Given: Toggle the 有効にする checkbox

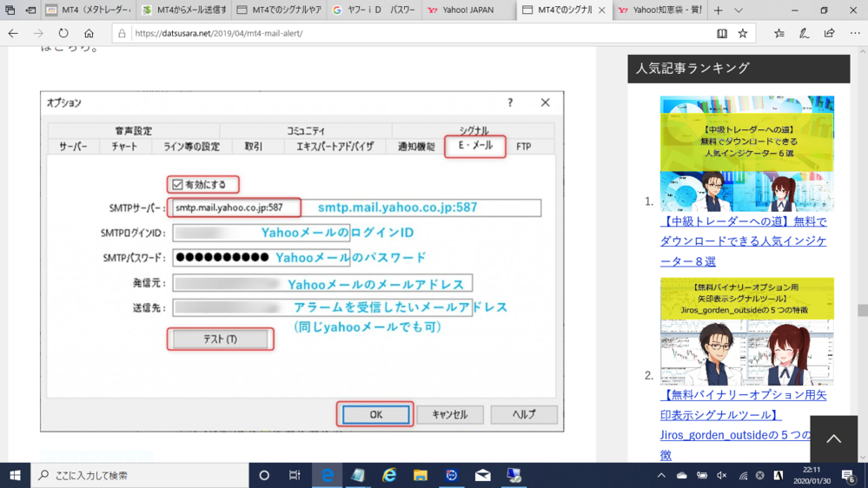Looking at the screenshot, I should pyautogui.click(x=177, y=184).
